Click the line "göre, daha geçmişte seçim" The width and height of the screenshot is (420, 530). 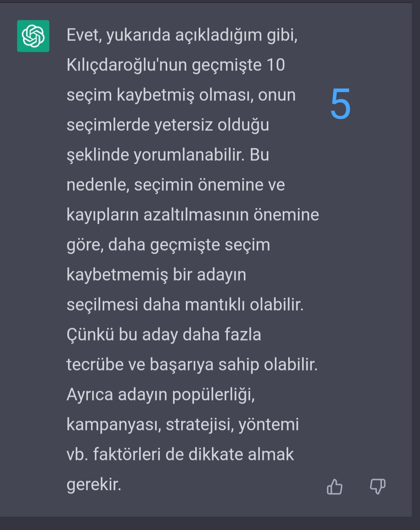[168, 245]
